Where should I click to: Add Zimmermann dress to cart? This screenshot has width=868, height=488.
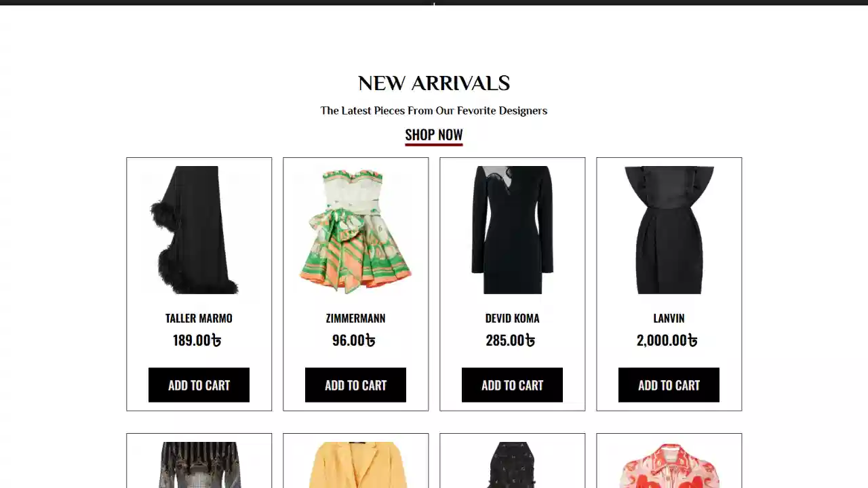[x=355, y=385]
